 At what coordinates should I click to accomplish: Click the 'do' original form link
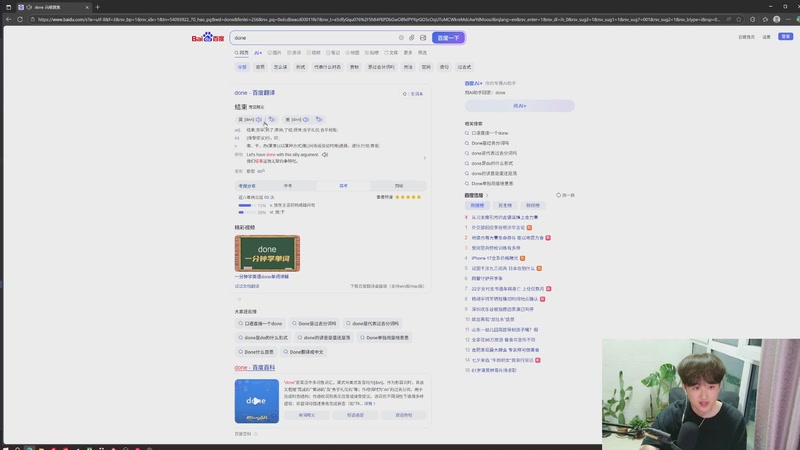coord(260,171)
